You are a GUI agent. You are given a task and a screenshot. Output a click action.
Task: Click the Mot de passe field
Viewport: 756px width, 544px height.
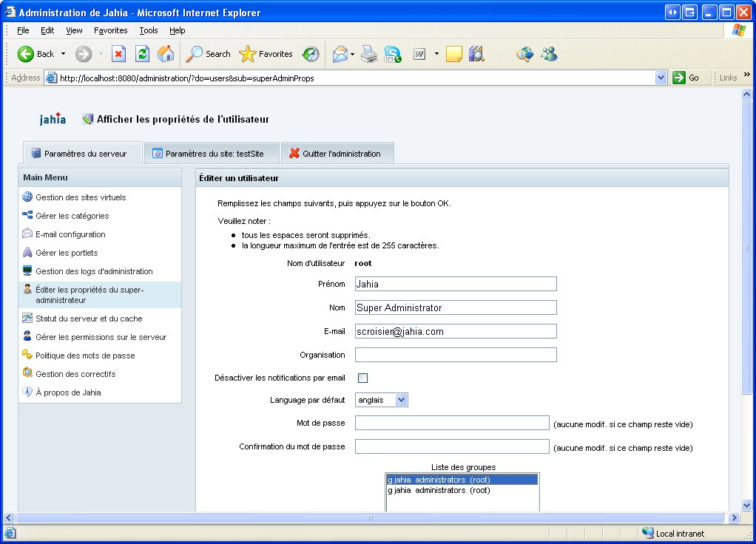(x=452, y=423)
